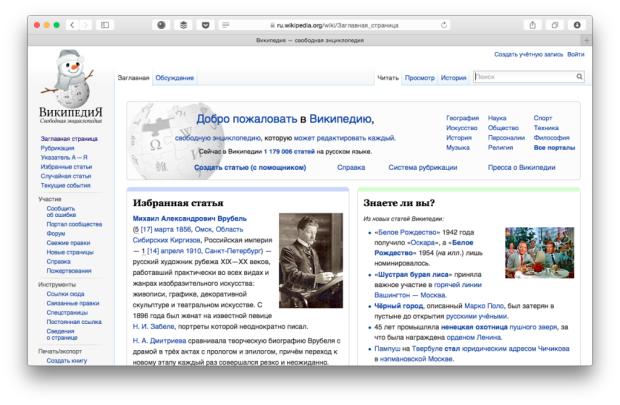Viewport: 620px width, 405px height.
Task: Click the Wikipedia snowman logo
Action: pyautogui.click(x=70, y=86)
